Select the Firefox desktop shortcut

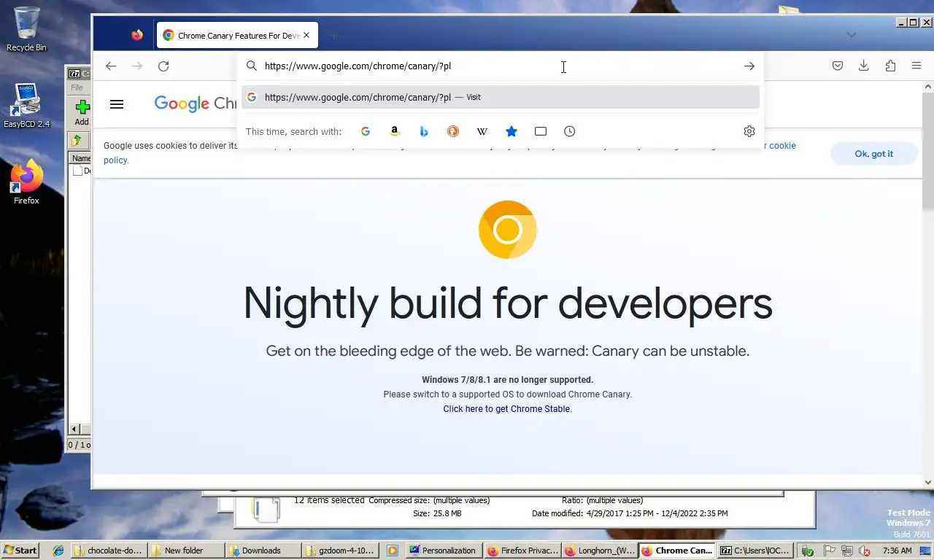coord(26,182)
